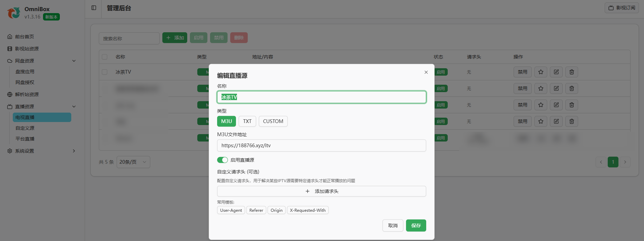Click the 冰茶TV name cell
This screenshot has height=241, width=644.
pyautogui.click(x=123, y=72)
